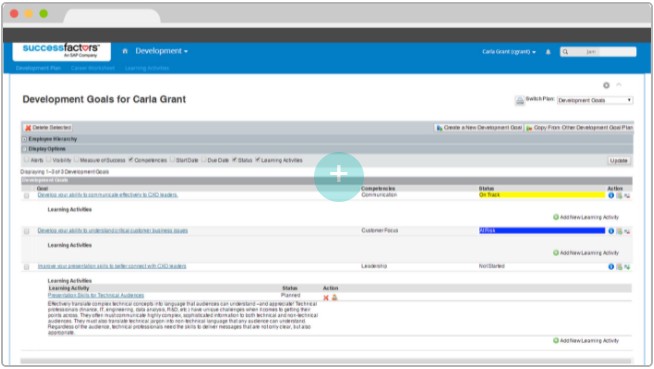Open the notifications bell icon
This screenshot has width=654, height=369.
548,52
